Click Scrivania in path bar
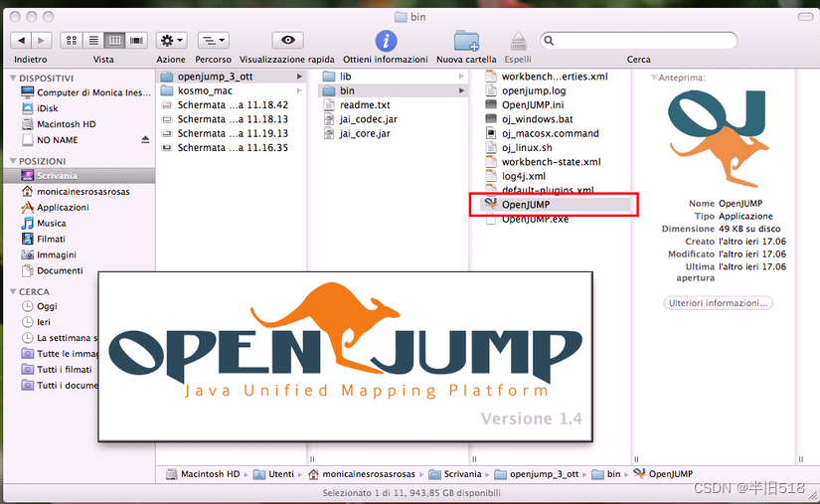820x504 pixels. pyautogui.click(x=455, y=474)
